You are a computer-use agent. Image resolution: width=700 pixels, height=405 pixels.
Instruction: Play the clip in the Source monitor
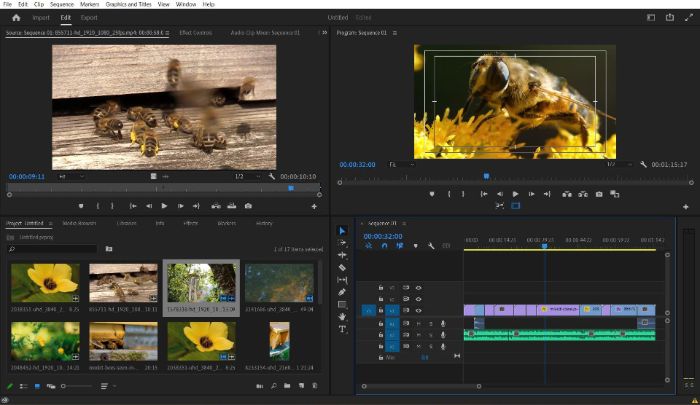click(164, 206)
